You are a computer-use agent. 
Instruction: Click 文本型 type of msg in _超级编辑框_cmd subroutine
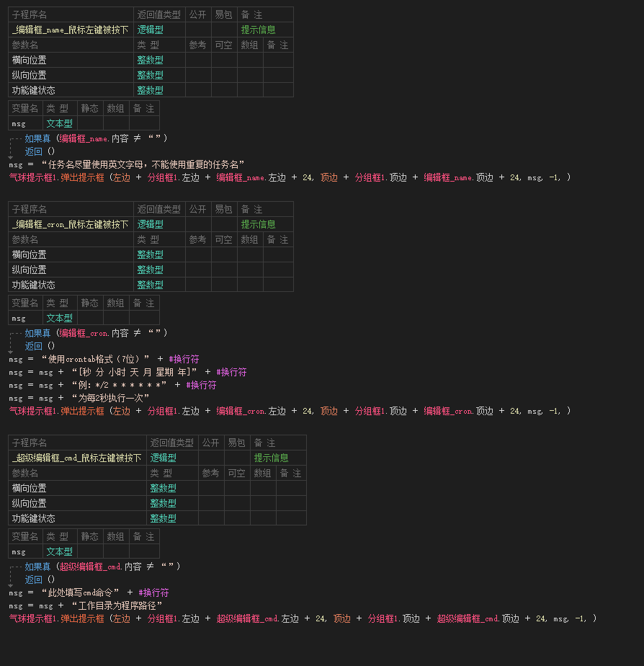pyautogui.click(x=60, y=551)
